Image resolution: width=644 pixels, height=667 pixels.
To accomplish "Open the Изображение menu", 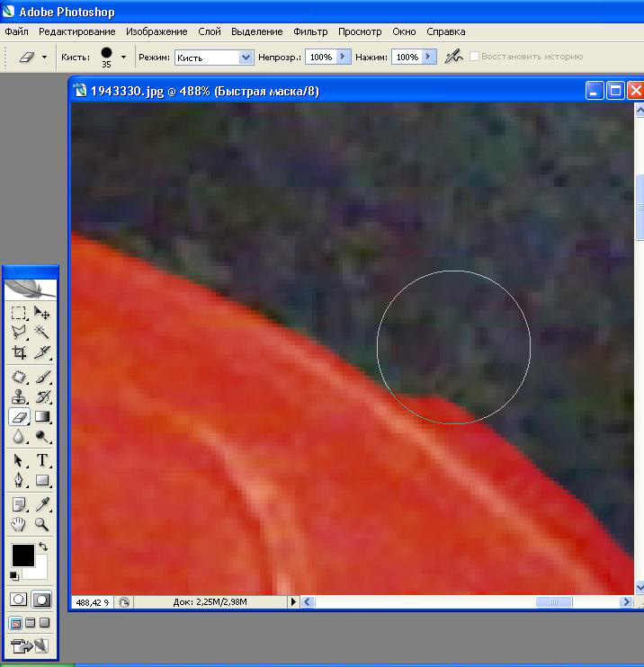I will coord(157,31).
